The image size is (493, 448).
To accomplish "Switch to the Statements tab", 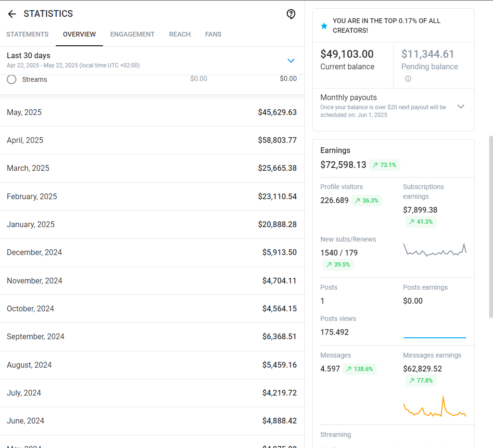I will (x=27, y=34).
